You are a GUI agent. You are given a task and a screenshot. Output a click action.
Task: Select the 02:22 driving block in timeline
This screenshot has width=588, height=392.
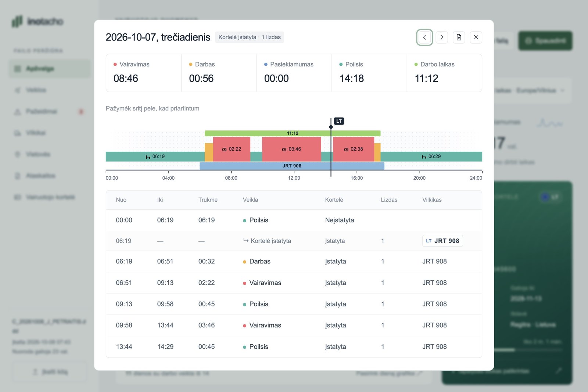point(232,149)
